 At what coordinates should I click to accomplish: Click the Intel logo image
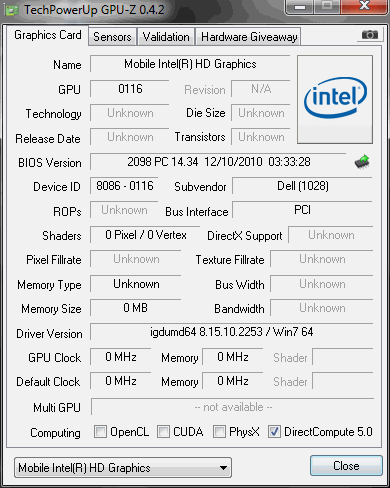pos(335,99)
